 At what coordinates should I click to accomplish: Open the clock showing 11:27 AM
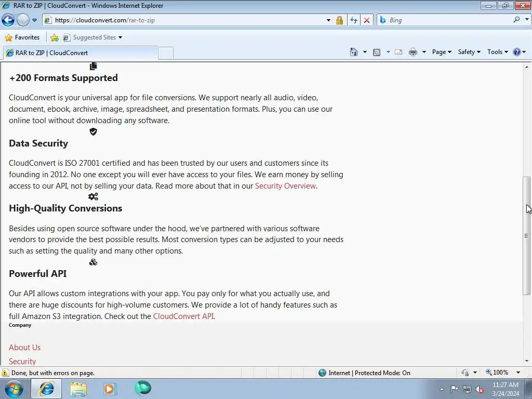point(505,389)
